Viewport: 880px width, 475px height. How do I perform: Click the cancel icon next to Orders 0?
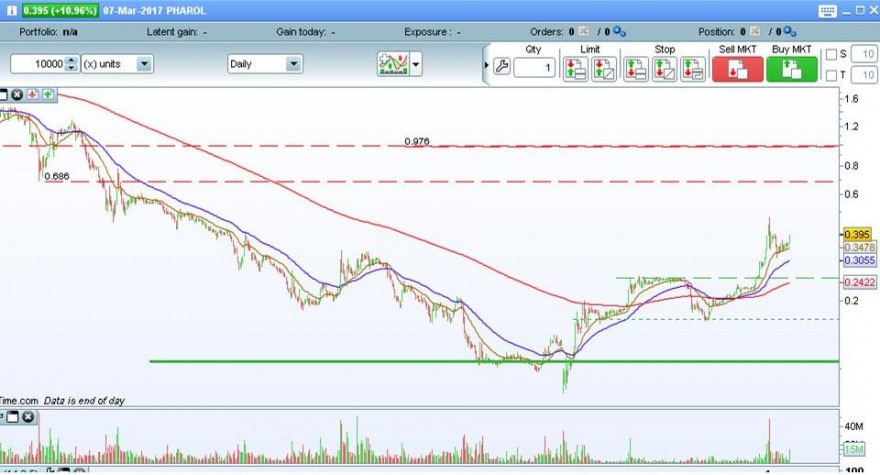click(584, 31)
